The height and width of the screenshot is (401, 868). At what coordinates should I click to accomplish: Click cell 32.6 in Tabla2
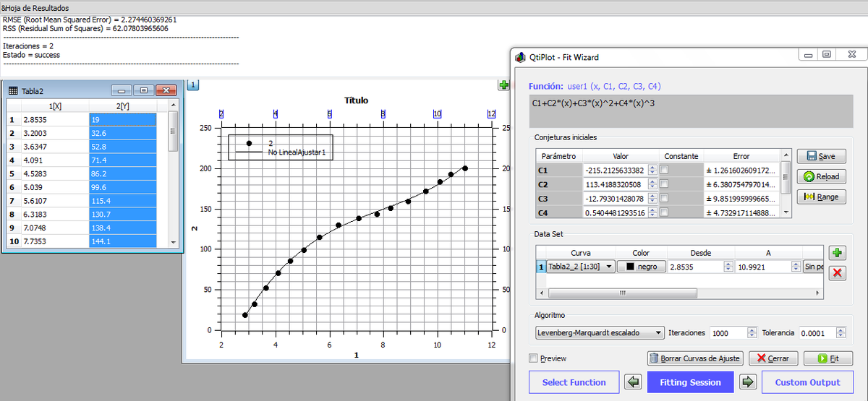tap(122, 133)
